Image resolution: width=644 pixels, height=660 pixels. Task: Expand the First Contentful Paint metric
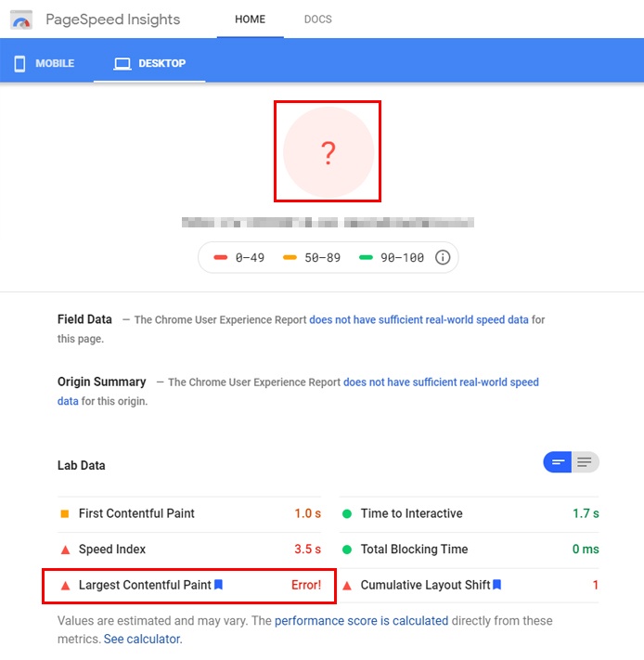tap(189, 513)
